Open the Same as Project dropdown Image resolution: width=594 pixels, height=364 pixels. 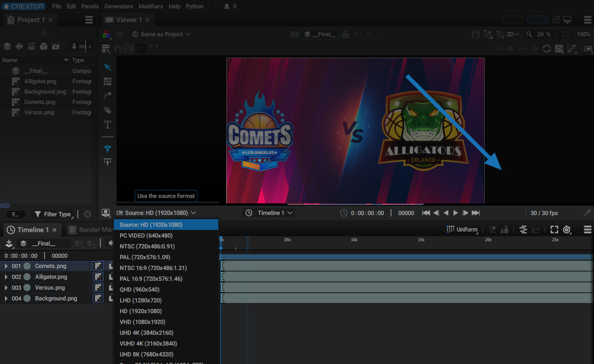pos(162,34)
